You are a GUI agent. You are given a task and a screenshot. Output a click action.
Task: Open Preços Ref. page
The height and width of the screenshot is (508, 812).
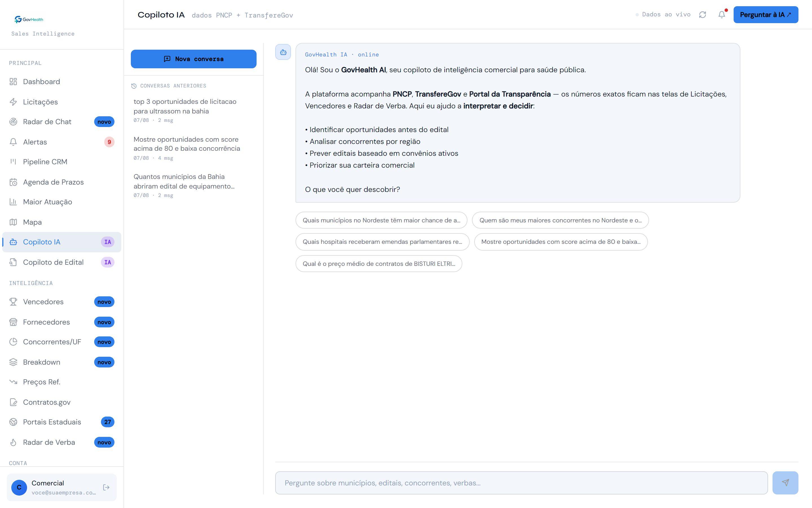62,382
